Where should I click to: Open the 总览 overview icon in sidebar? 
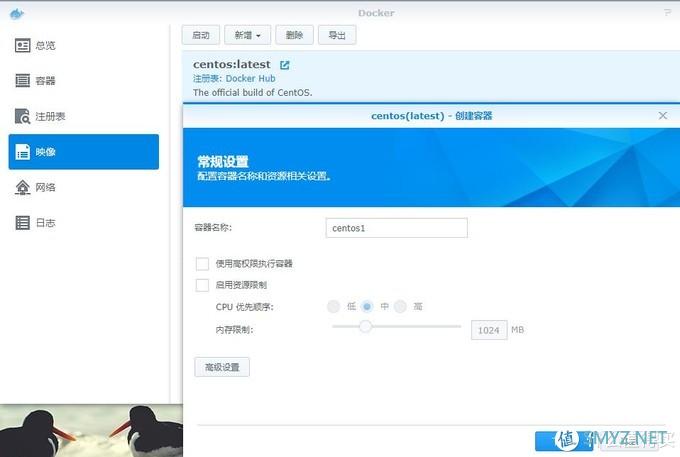23,45
